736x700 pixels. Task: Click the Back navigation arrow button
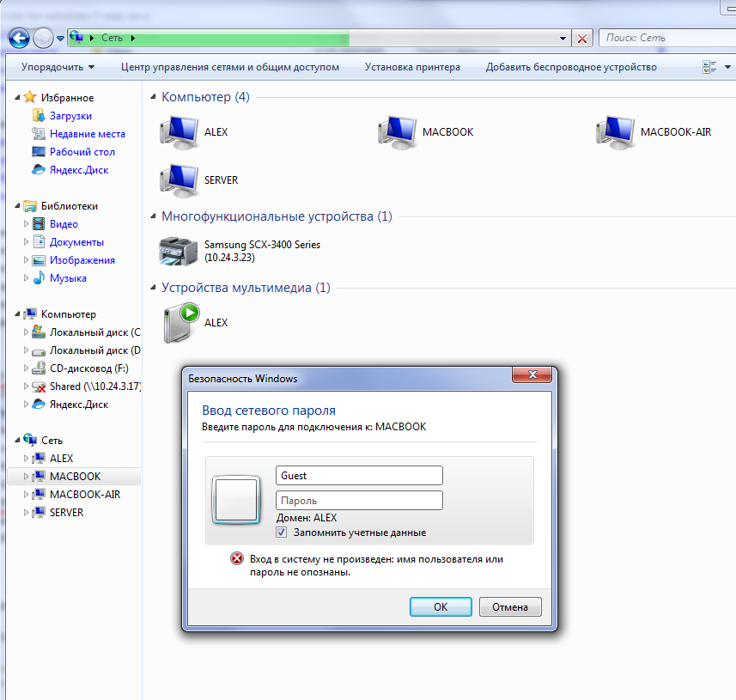click(19, 39)
